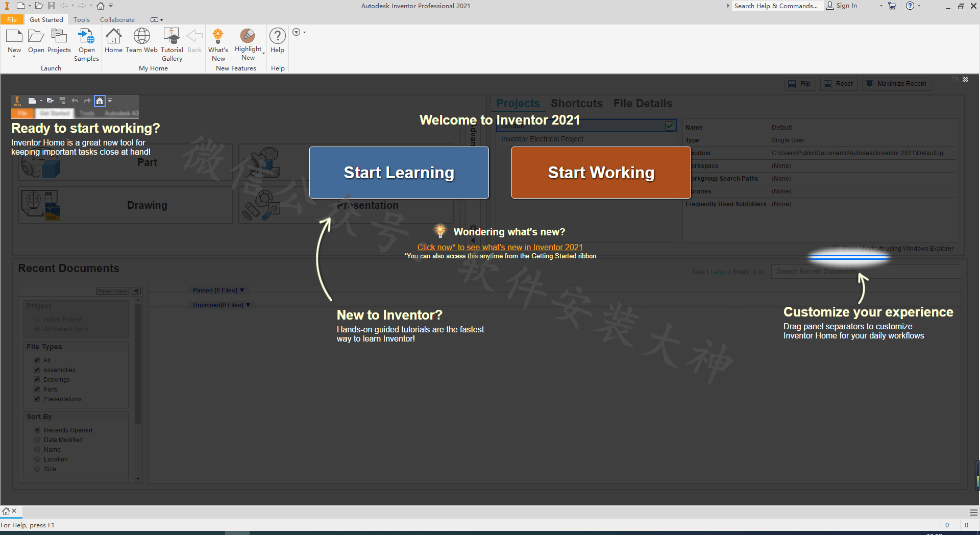Click the Search Recent Documents field

(x=866, y=271)
